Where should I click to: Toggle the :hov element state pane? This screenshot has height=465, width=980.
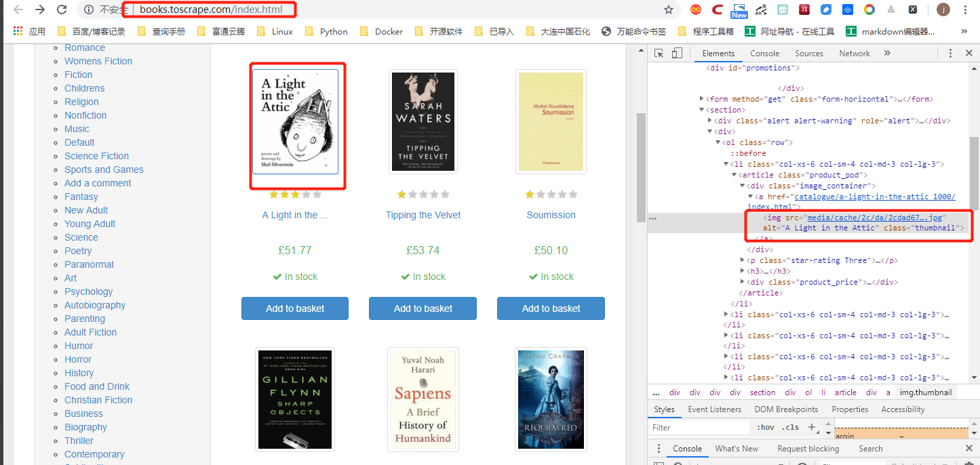tap(766, 427)
